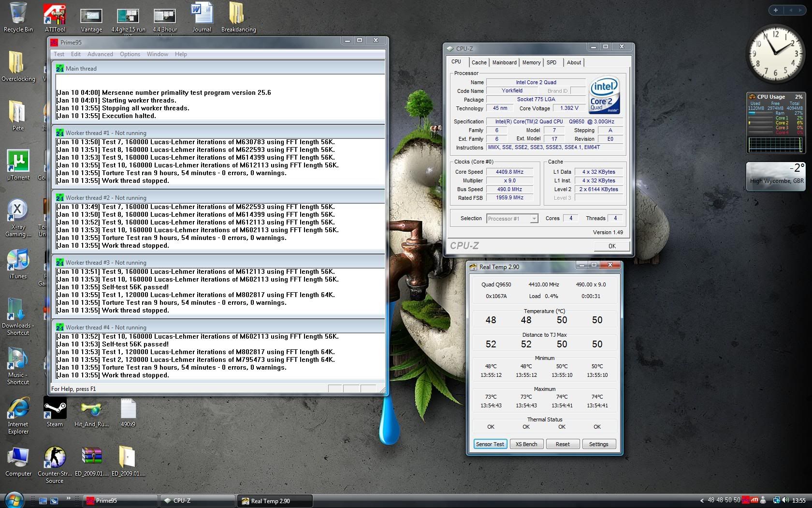The image size is (812, 508).
Task: Open the Music Shortcut icon
Action: point(18,367)
